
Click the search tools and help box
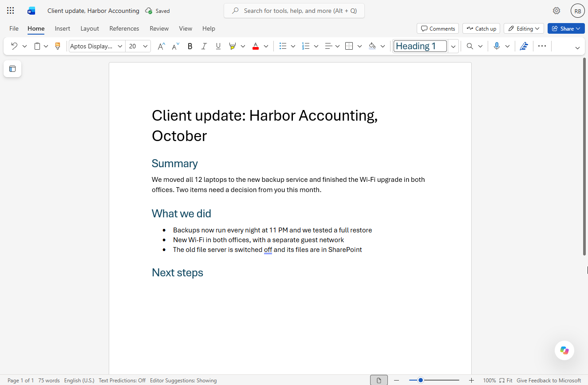click(x=294, y=11)
